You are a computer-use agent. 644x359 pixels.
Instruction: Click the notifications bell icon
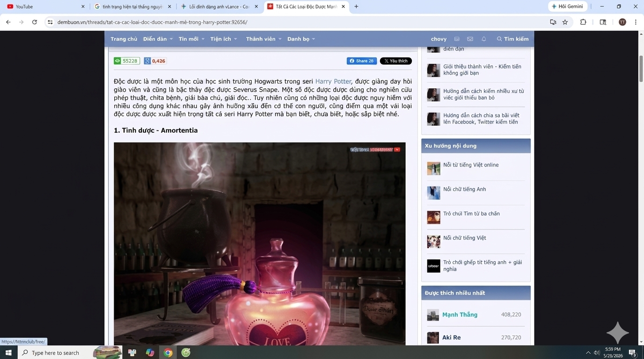[484, 39]
